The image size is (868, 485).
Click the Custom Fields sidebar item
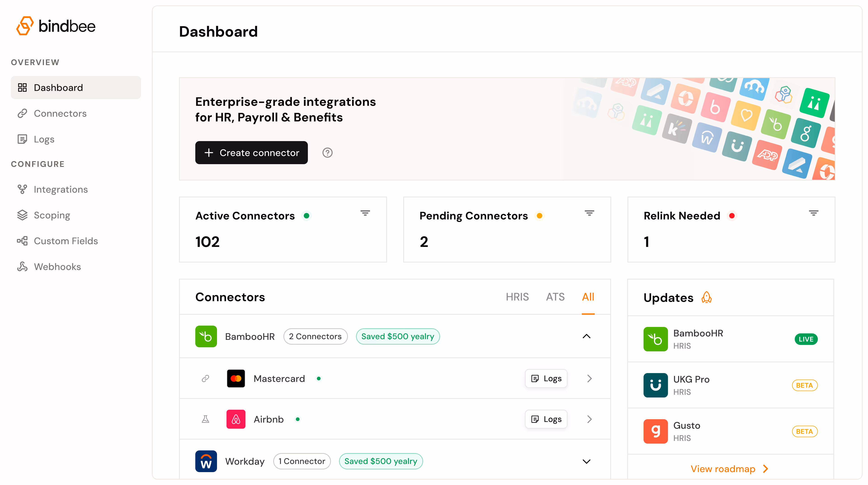pyautogui.click(x=66, y=241)
